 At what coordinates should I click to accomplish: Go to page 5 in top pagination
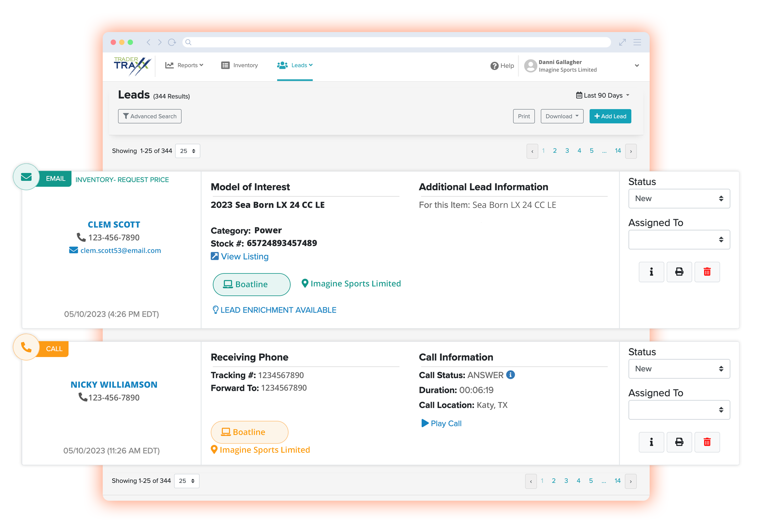pos(591,151)
